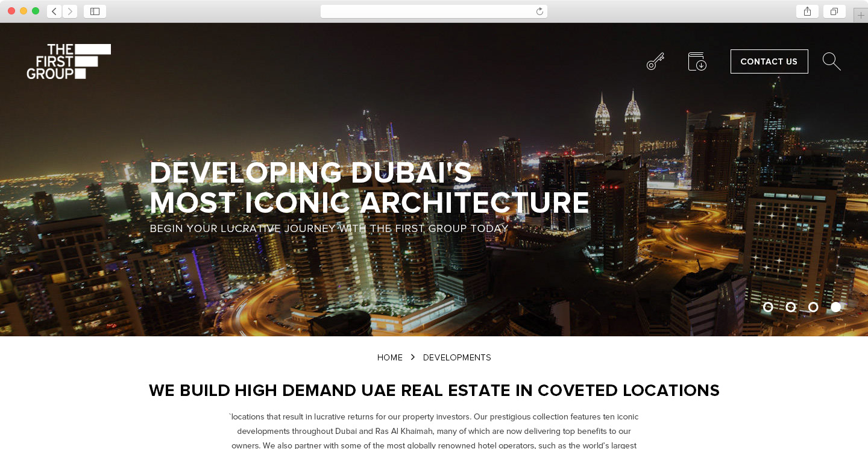The height and width of the screenshot is (449, 868).
Task: Reload the page with refresh icon
Action: click(539, 11)
